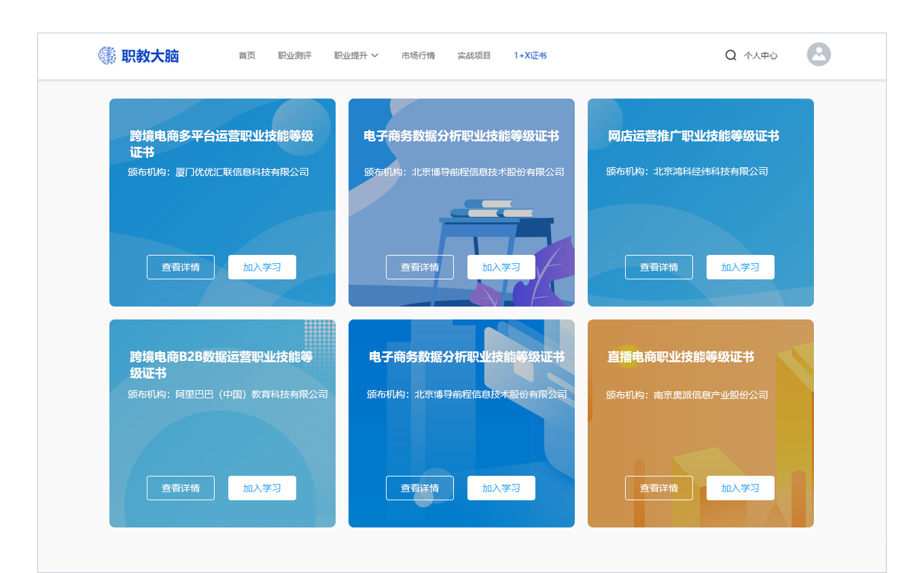Open the 实战项目 nav item
This screenshot has height=573, width=924.
474,56
